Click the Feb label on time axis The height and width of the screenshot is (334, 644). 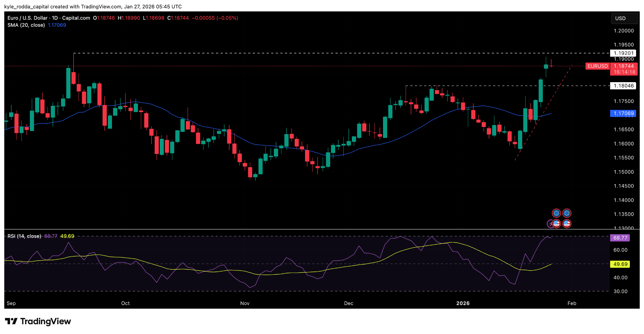(572, 303)
